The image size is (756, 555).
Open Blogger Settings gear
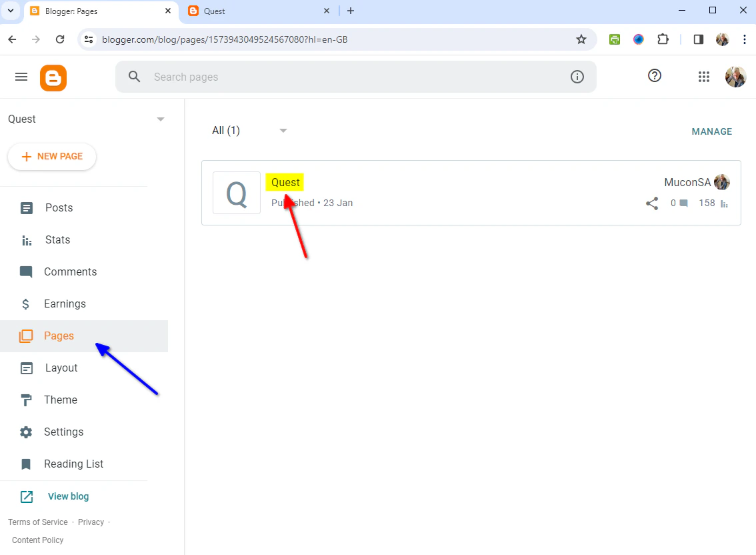26,432
